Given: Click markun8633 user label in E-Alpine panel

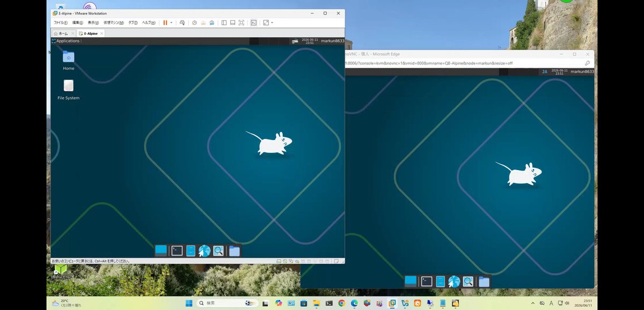Looking at the screenshot, I should pyautogui.click(x=332, y=41).
